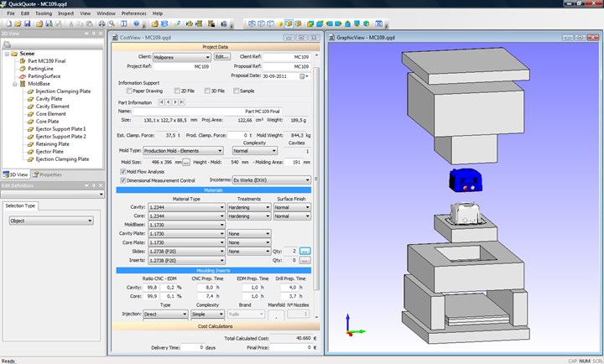
Task: Tick the Sample checkbox
Action: [x=236, y=91]
